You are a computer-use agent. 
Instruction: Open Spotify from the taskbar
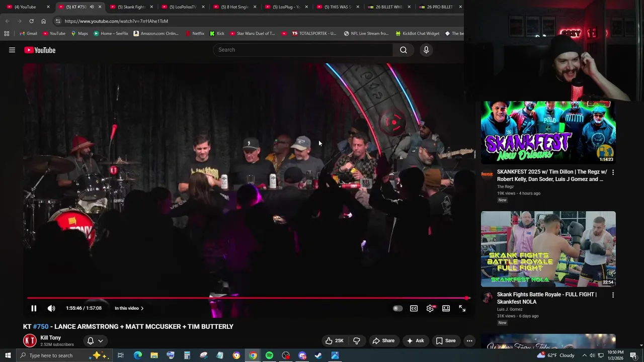click(x=269, y=355)
